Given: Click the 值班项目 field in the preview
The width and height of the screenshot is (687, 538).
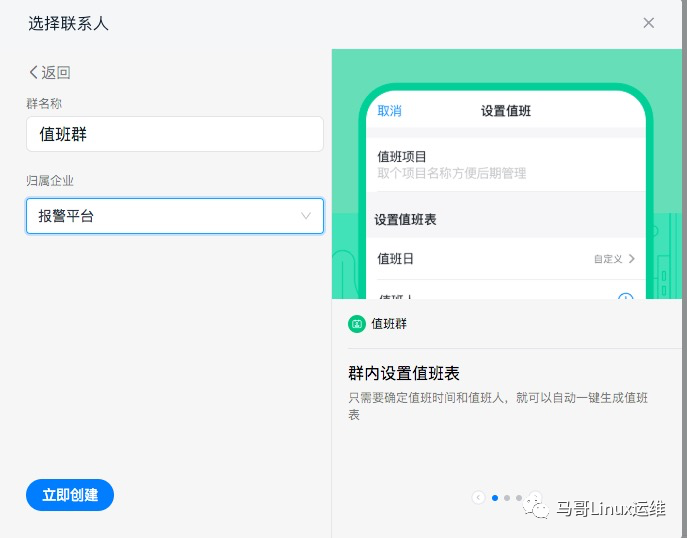Looking at the screenshot, I should click(x=506, y=165).
